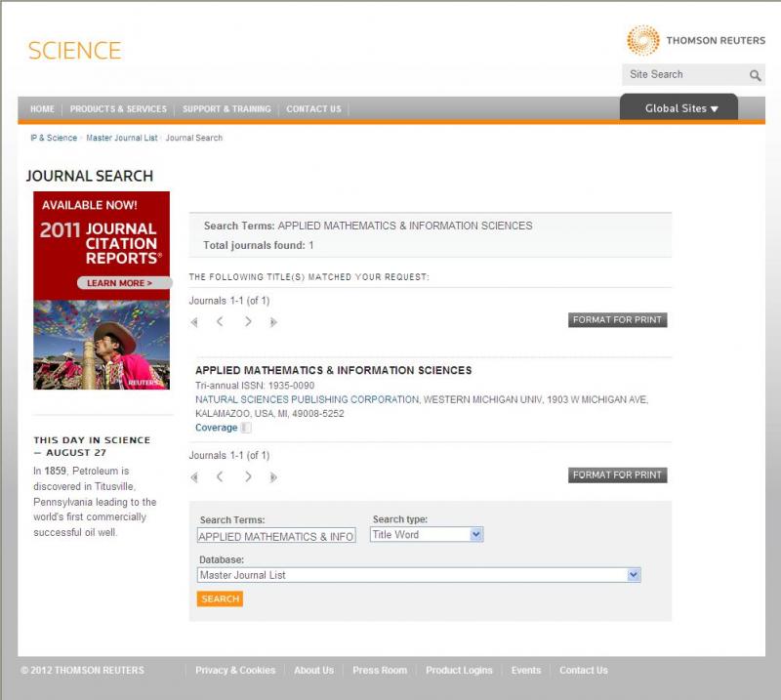Go to first page arrow in top pager

[x=194, y=322]
